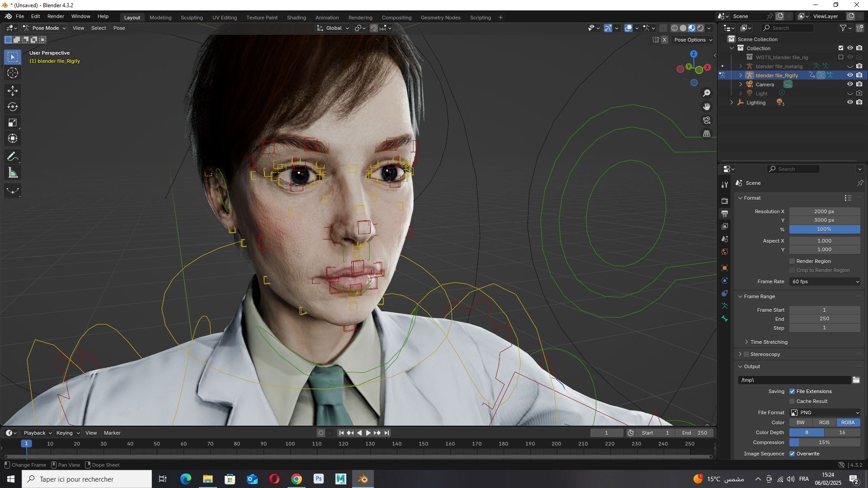Click the Cursor tool icon

pyautogui.click(x=13, y=73)
